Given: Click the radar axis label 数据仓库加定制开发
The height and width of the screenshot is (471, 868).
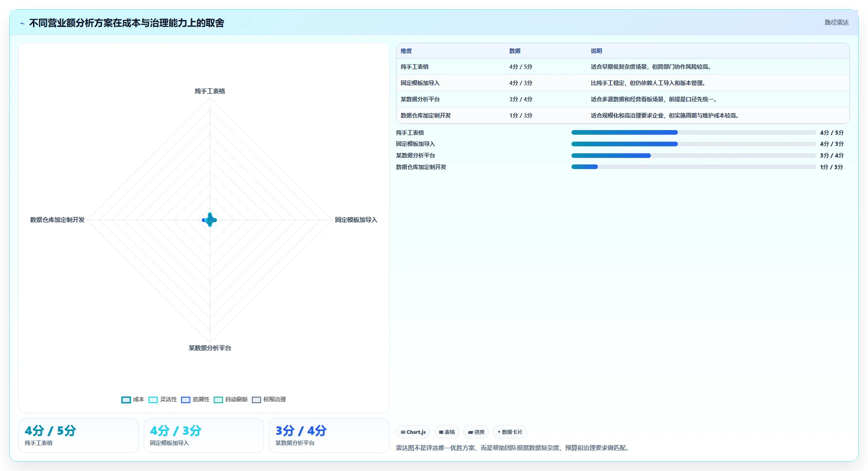Looking at the screenshot, I should 58,220.
